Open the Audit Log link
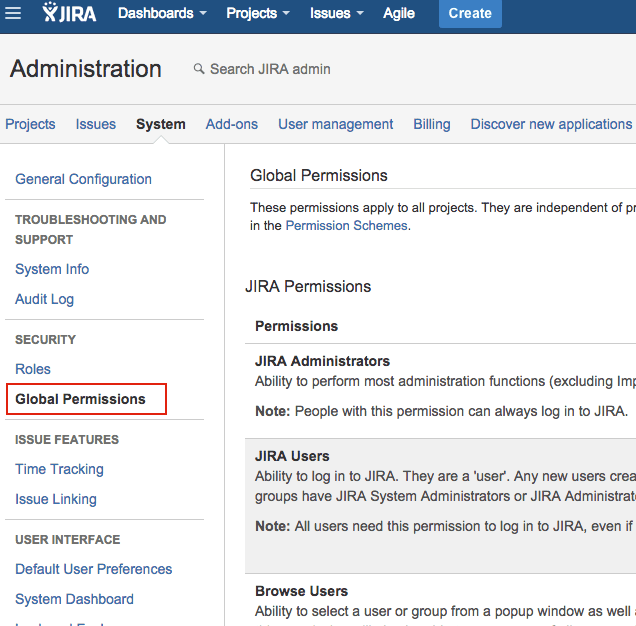 [45, 299]
